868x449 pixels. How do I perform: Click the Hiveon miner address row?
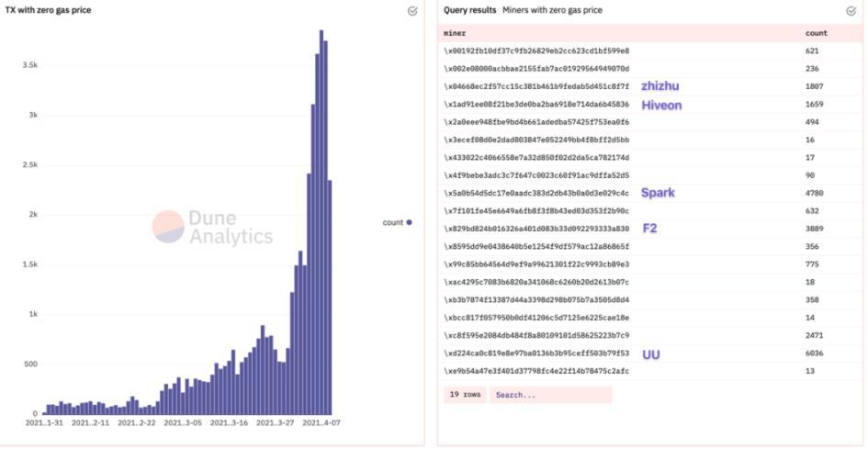tap(536, 105)
